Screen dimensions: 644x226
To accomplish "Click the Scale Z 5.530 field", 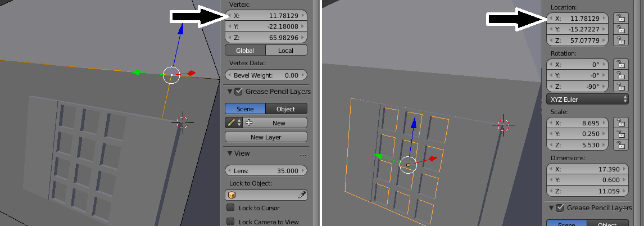I will [578, 145].
